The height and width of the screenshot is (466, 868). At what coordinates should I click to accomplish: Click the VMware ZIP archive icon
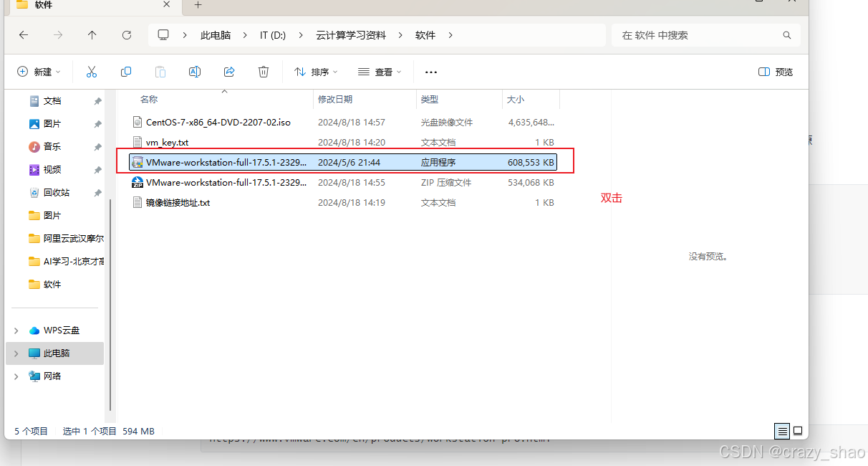click(138, 183)
